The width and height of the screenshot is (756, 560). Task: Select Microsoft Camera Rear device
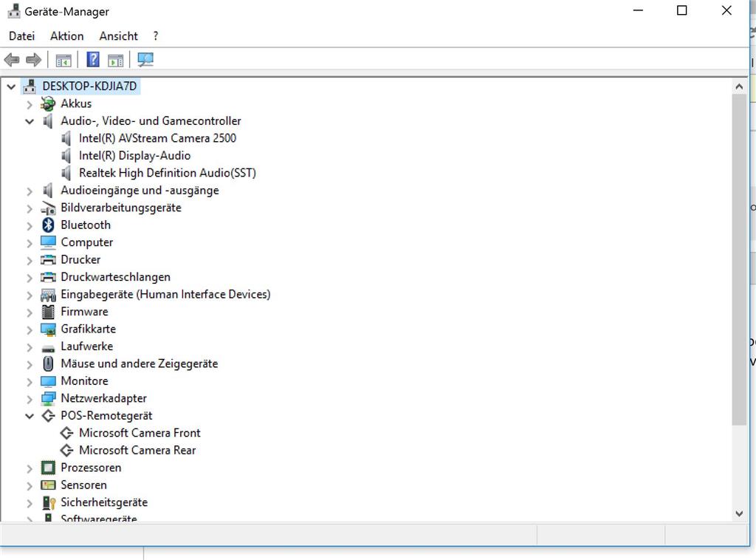[137, 450]
